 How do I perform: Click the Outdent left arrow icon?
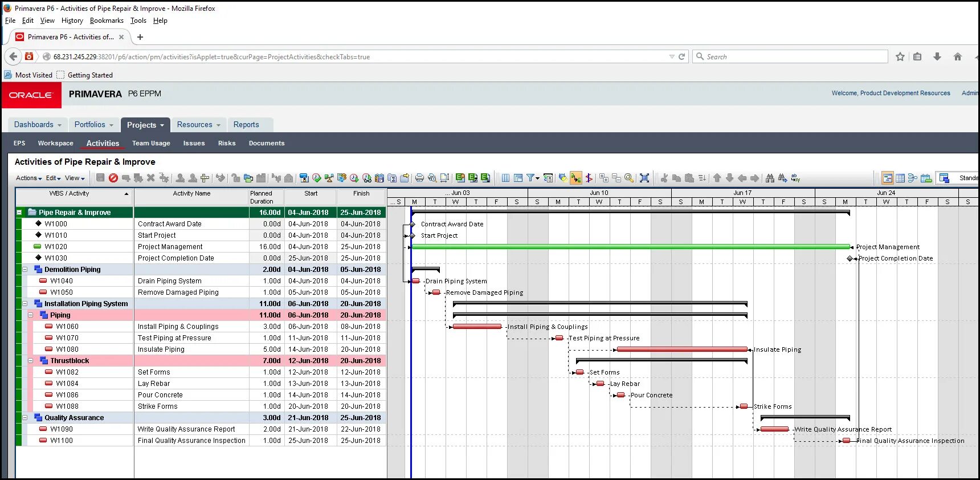(742, 178)
